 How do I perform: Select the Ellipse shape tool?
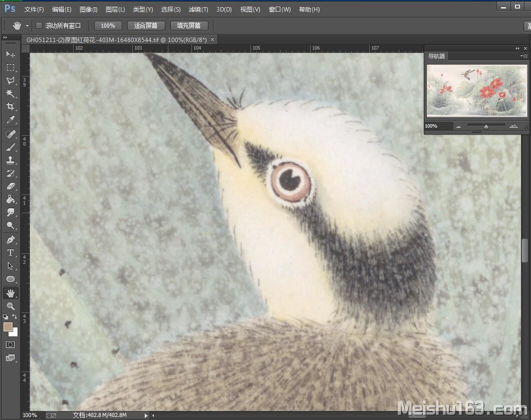11,279
